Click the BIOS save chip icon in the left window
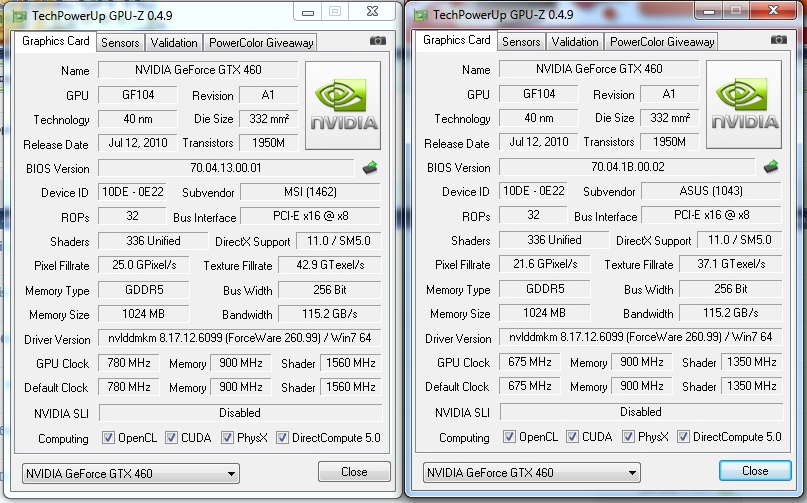The width and height of the screenshot is (807, 503). [x=370, y=167]
